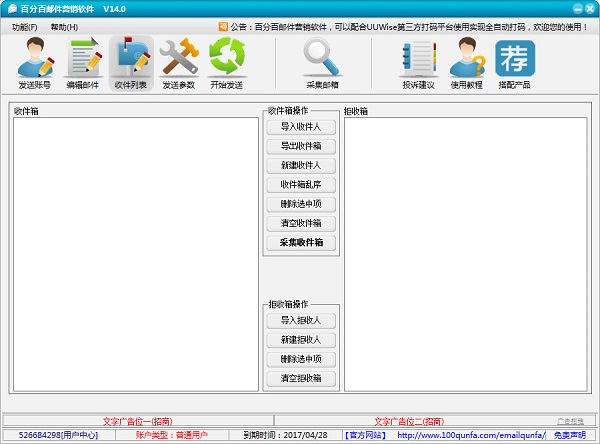Open the 编辑邮件 edit mail icon
This screenshot has width=600, height=444.
83,63
